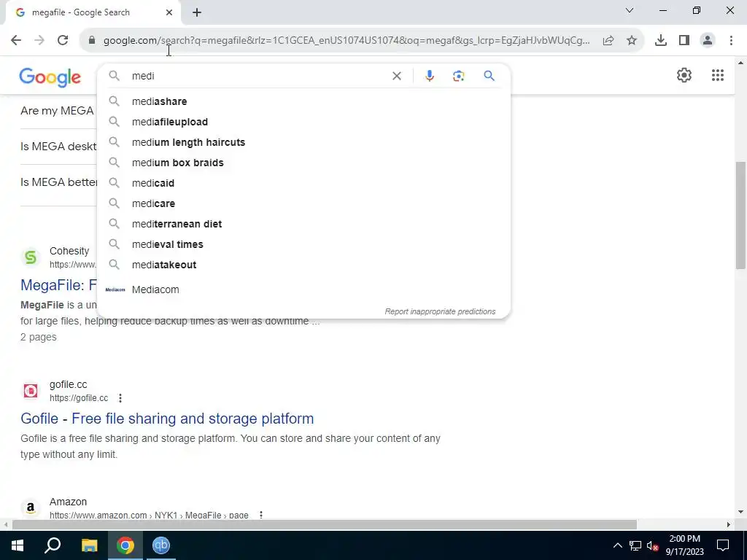Image resolution: width=747 pixels, height=560 pixels.
Task: Open the MegaFile Cohesity result title
Action: pyautogui.click(x=59, y=285)
